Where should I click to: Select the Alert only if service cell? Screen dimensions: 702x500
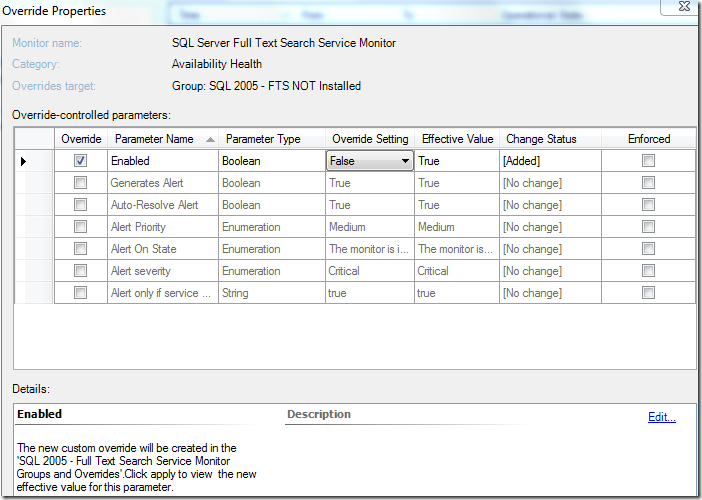point(163,293)
